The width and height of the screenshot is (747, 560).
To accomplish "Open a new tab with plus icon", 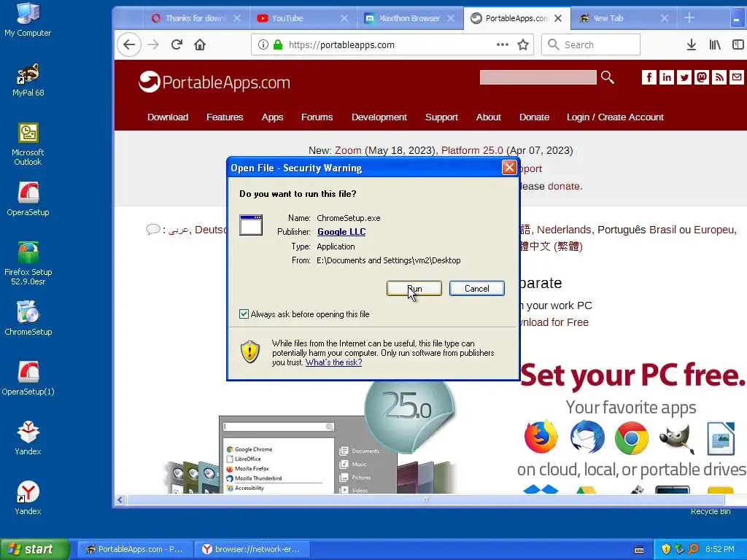I will click(689, 18).
